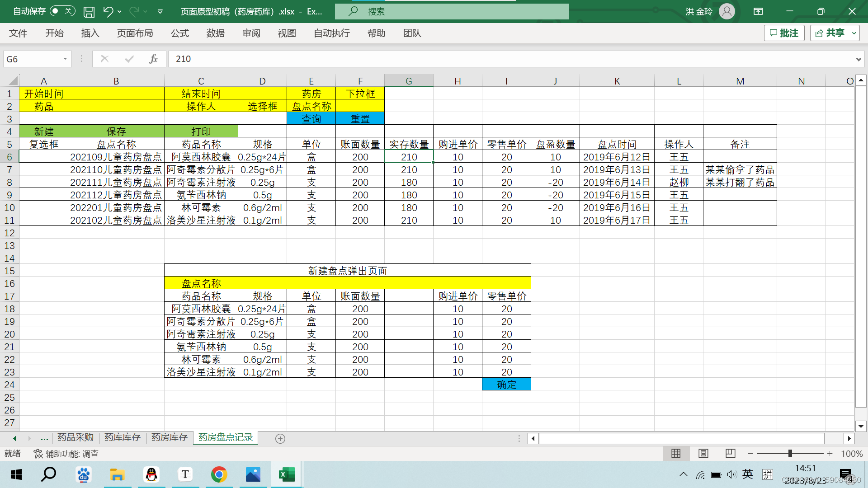
Task: Toggle the AutoSave switch
Action: tap(62, 11)
